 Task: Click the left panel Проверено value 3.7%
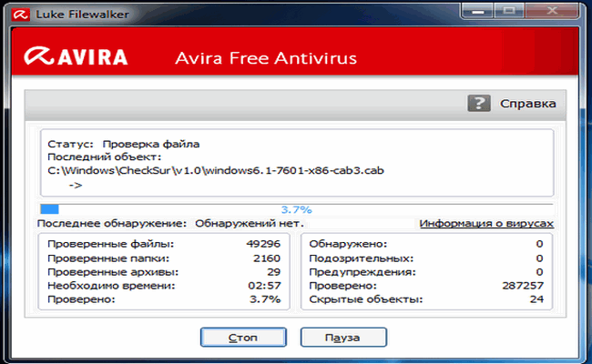265,299
